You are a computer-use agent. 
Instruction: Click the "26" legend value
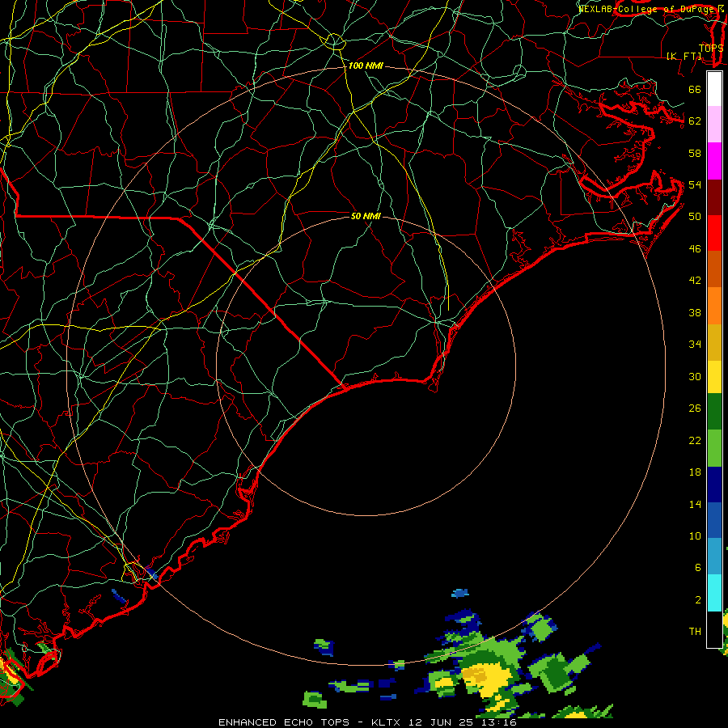695,408
